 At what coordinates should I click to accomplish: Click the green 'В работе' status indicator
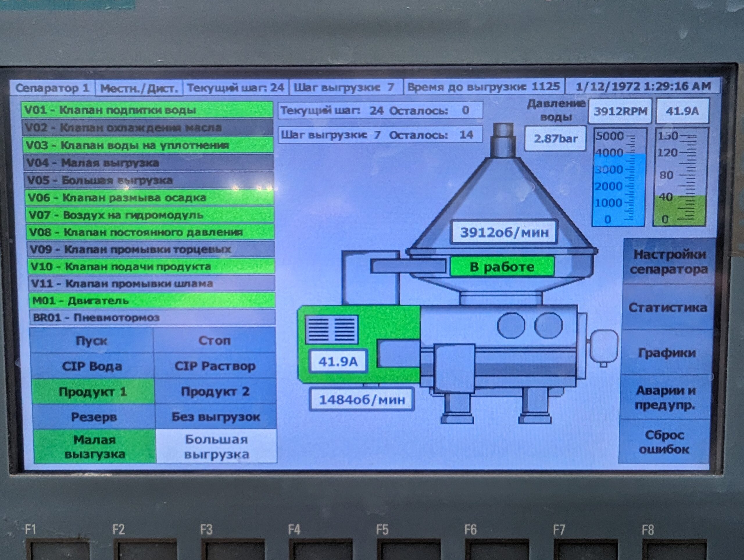click(x=502, y=267)
